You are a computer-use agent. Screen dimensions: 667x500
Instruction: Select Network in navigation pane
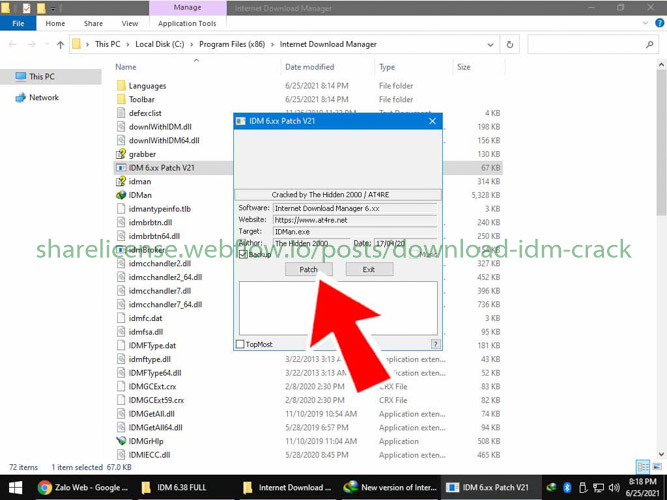(44, 97)
